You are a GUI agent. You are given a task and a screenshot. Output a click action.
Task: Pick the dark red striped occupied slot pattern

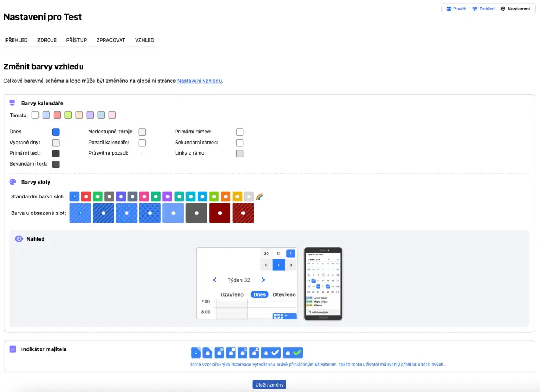243,213
